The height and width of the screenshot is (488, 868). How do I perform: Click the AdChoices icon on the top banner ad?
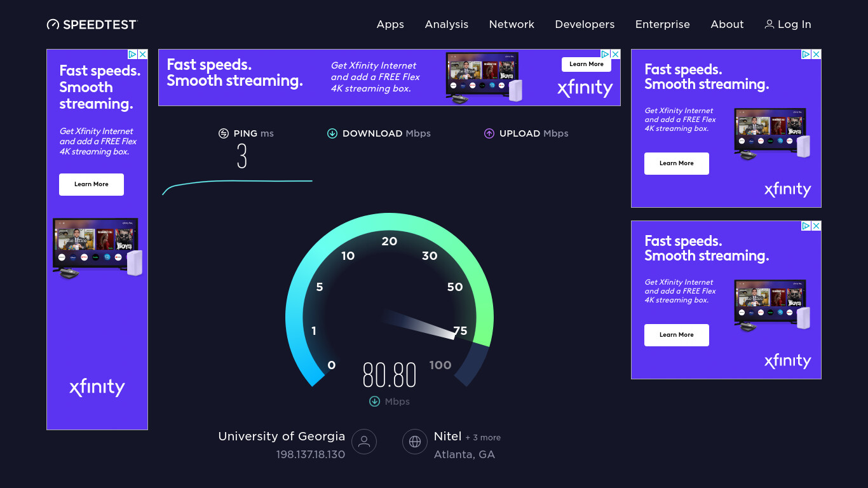click(x=606, y=55)
